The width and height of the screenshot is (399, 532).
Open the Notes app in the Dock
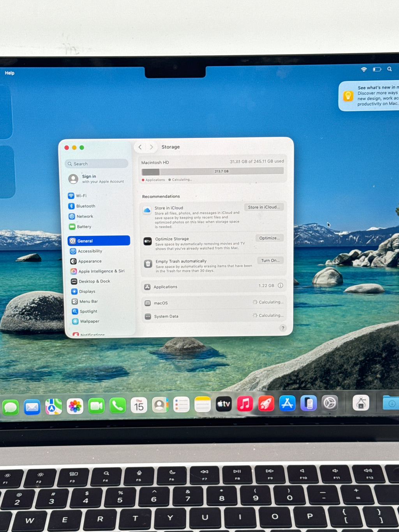(203, 405)
